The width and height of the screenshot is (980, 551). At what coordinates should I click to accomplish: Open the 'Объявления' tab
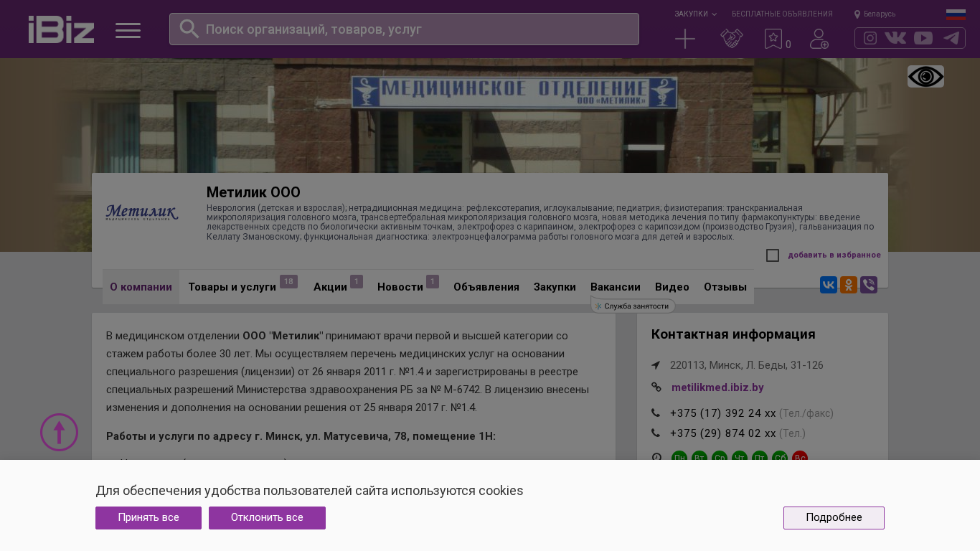point(486,287)
